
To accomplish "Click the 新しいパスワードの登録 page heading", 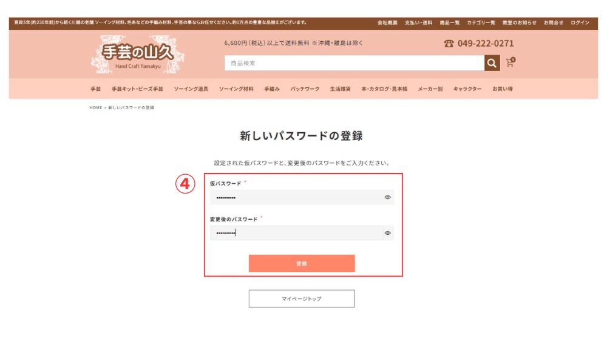I will (x=301, y=136).
